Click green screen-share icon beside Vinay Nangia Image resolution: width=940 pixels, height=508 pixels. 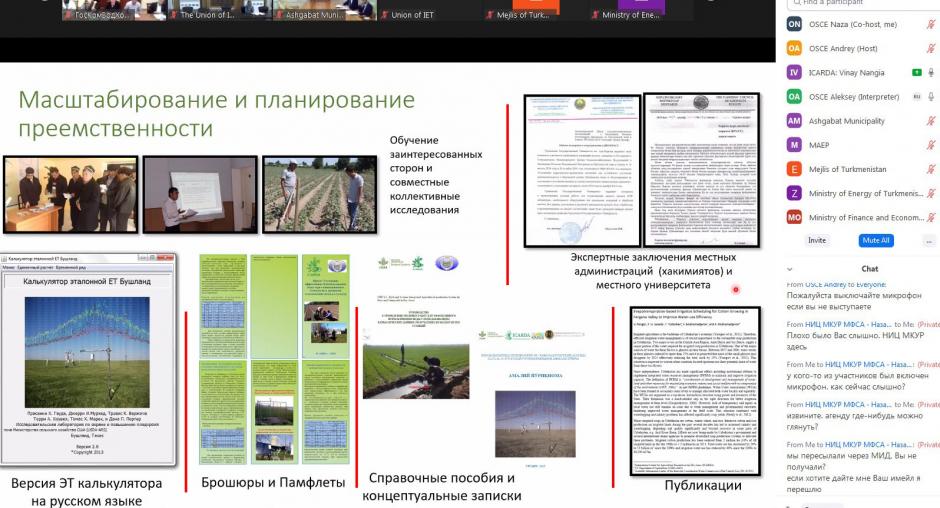(916, 73)
